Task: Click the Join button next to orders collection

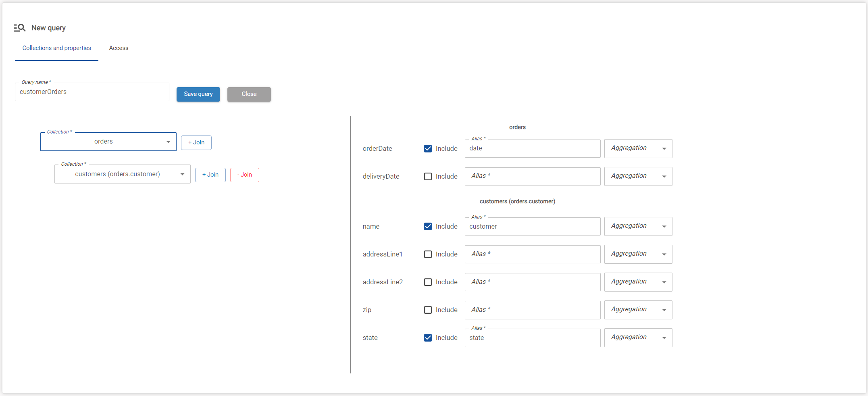Action: 196,142
